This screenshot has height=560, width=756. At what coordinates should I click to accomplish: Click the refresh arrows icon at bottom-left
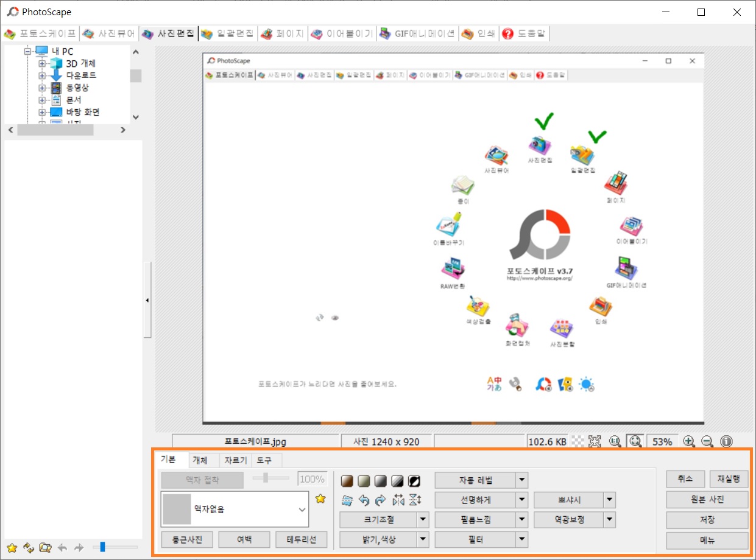pyautogui.click(x=28, y=548)
